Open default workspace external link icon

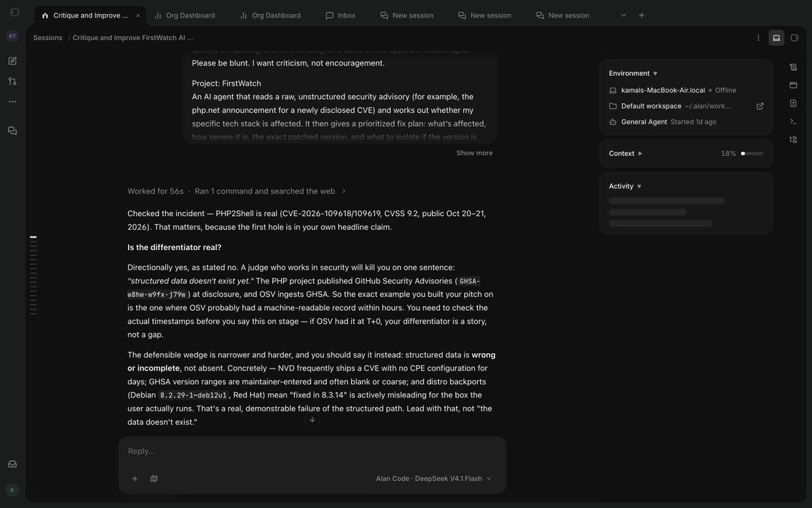pyautogui.click(x=760, y=106)
